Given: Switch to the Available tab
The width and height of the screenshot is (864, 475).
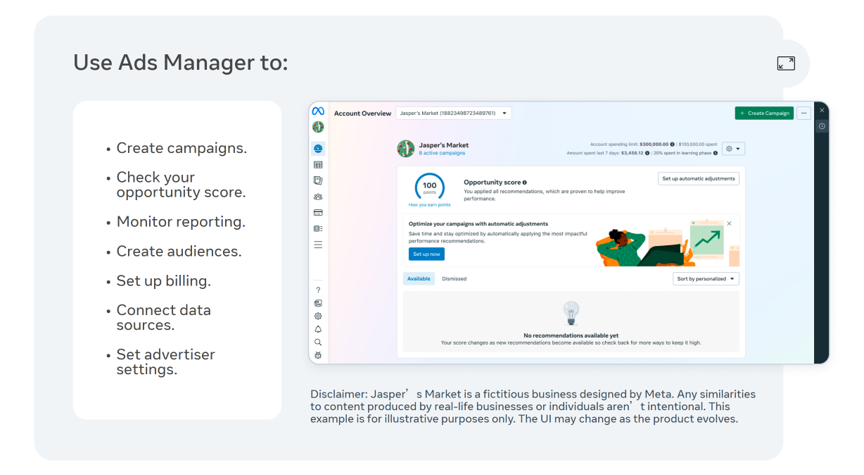Looking at the screenshot, I should [419, 279].
